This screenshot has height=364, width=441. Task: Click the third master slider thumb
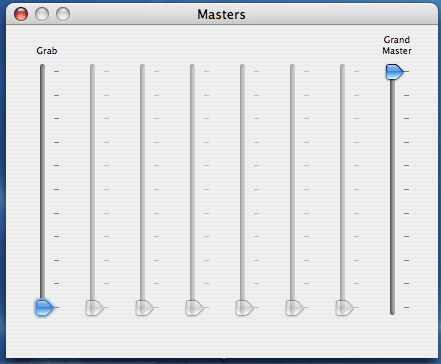145,307
